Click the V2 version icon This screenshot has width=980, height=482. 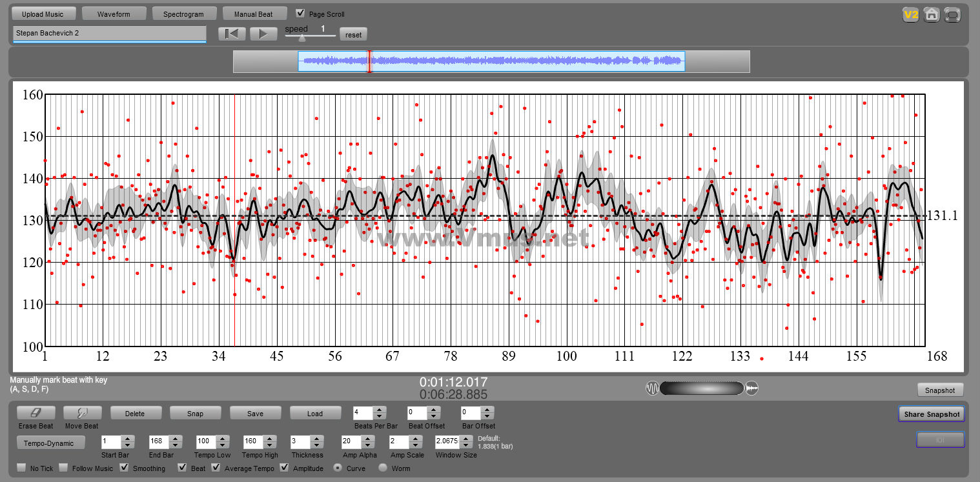910,15
